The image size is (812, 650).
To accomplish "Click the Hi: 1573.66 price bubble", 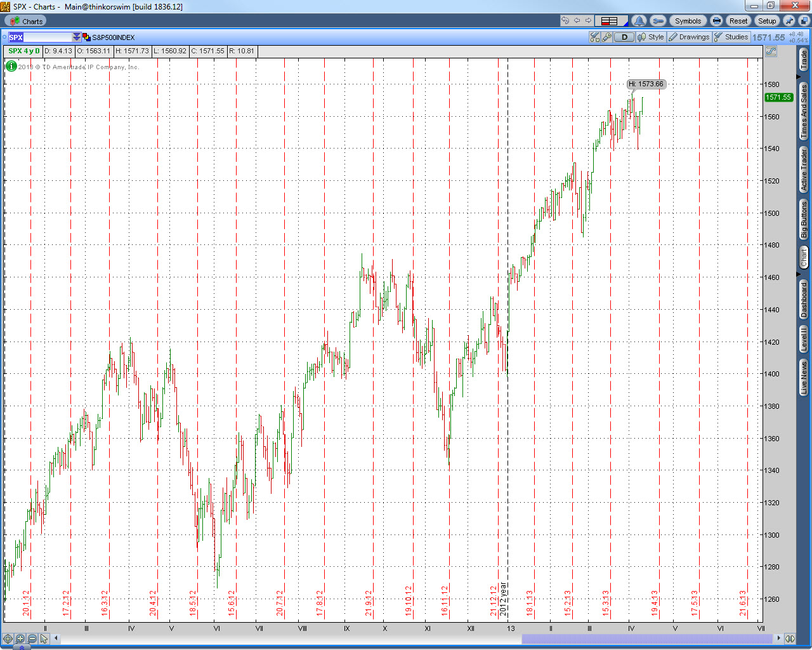I will [x=646, y=84].
